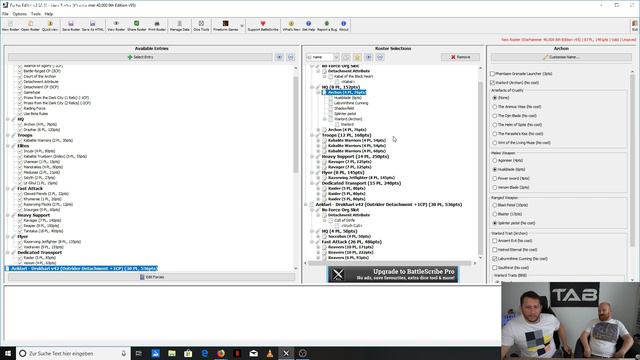This screenshot has width=640, height=360.
Task: Toggle the Warlord (Archon) checkbox
Action: tap(493, 83)
